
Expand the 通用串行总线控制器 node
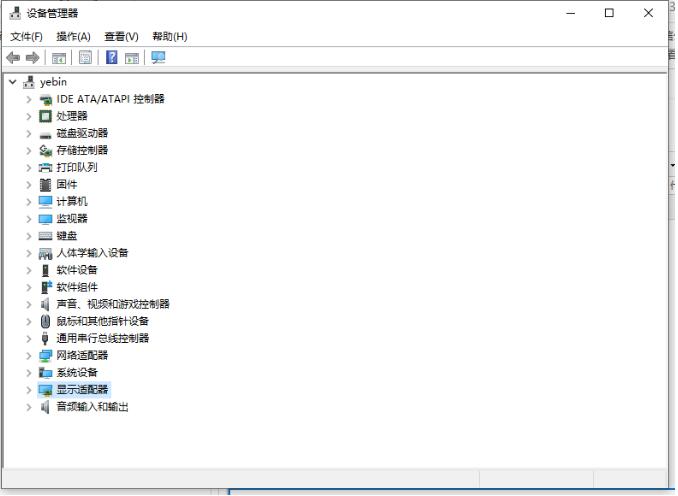[29, 339]
